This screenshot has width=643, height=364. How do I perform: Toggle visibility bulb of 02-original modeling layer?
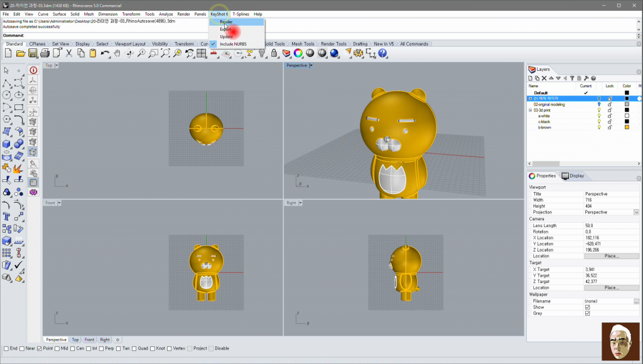(598, 105)
